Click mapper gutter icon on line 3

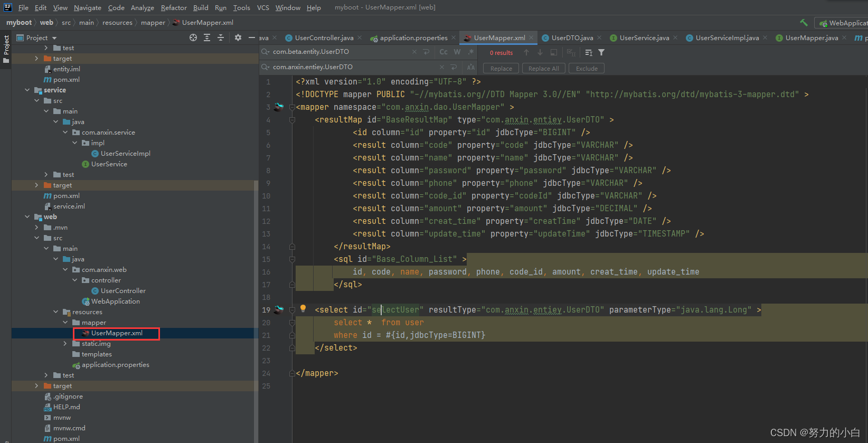[279, 107]
